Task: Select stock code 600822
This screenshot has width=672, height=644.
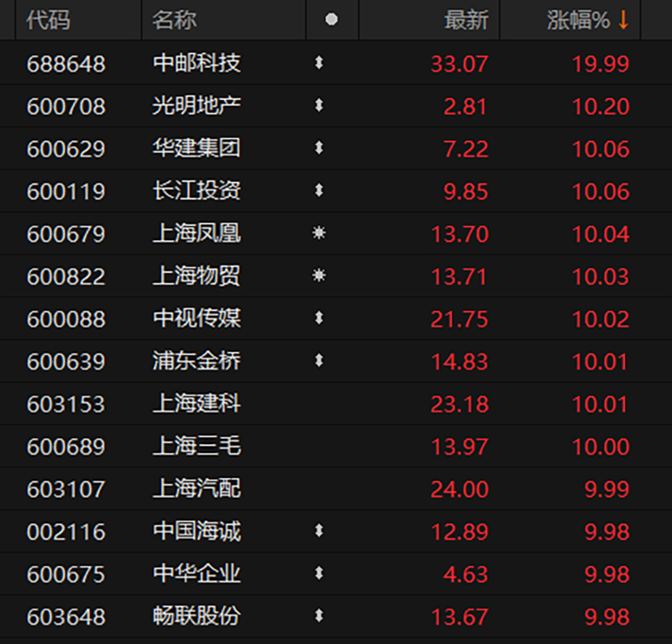Action: [66, 276]
